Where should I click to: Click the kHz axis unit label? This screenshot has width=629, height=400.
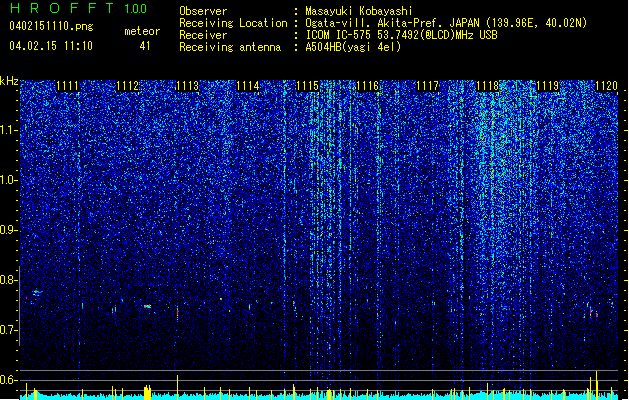9,81
